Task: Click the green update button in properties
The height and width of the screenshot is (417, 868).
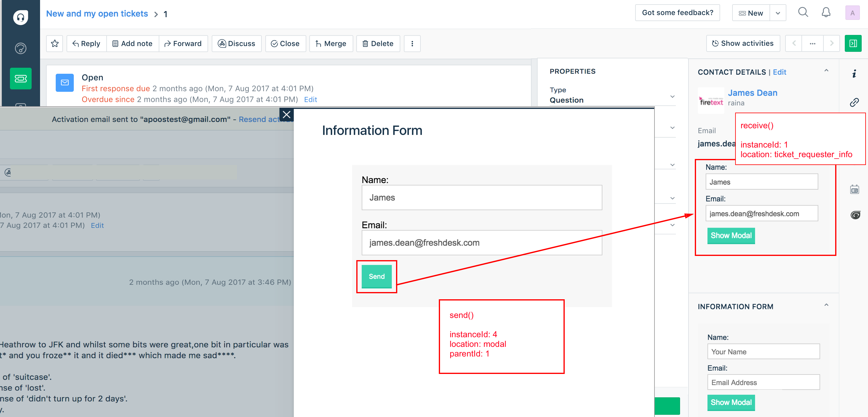Action: click(x=667, y=406)
